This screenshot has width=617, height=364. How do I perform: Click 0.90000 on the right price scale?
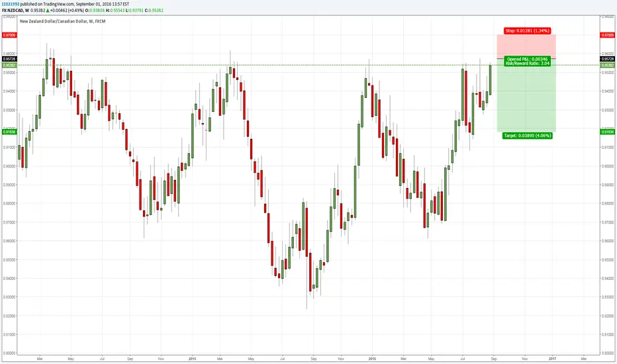point(608,166)
